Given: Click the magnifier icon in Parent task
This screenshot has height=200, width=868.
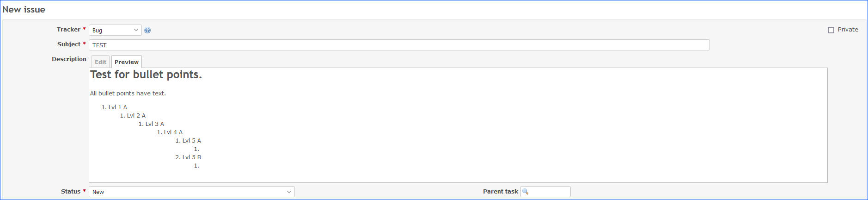Looking at the screenshot, I should 526,192.
